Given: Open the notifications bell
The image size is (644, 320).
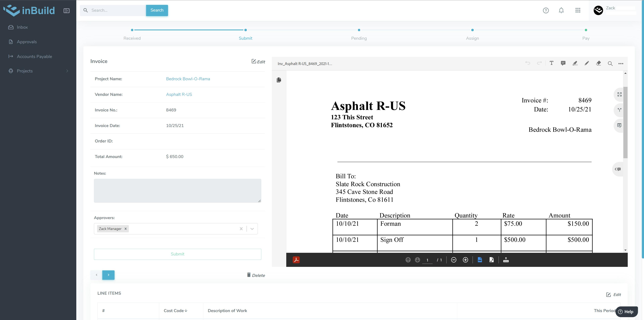Looking at the screenshot, I should (561, 10).
